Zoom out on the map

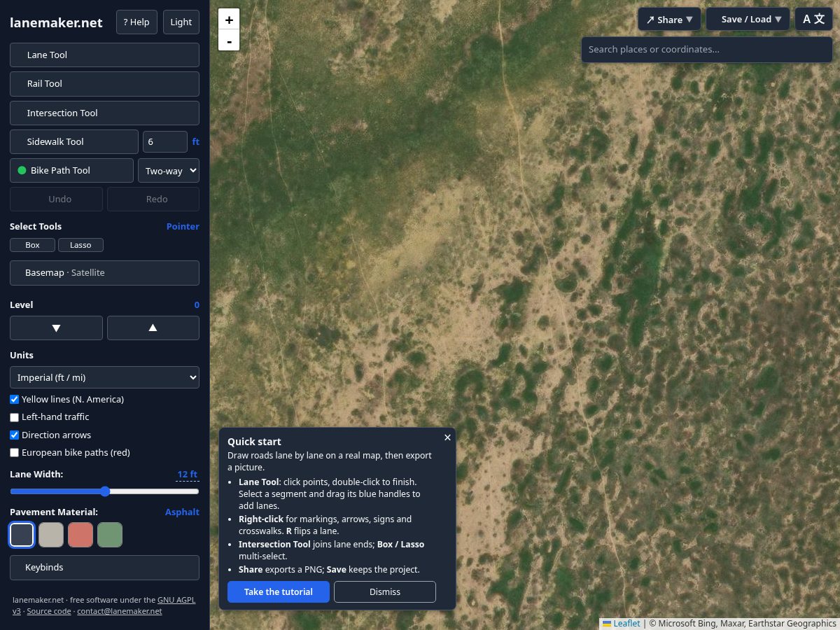coord(229,41)
